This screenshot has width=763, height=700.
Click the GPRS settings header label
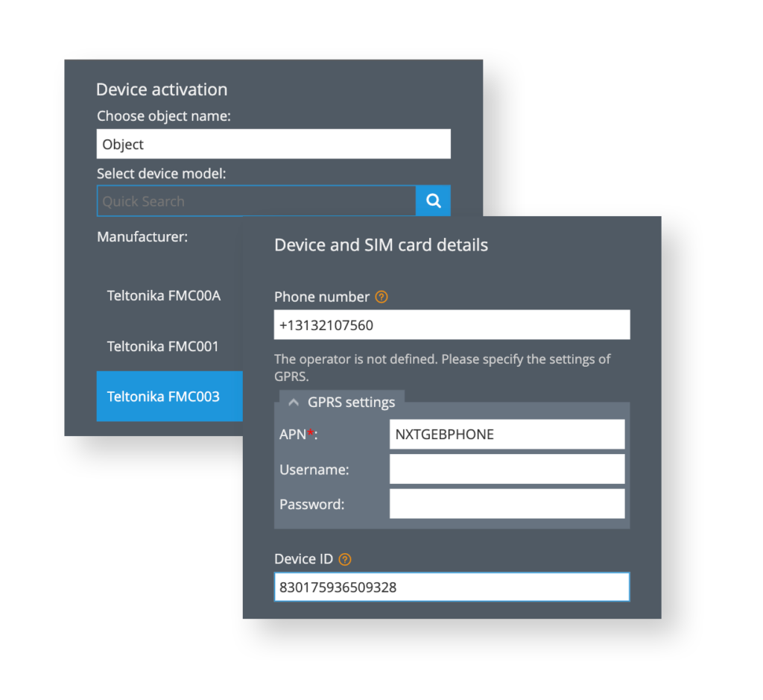(352, 403)
